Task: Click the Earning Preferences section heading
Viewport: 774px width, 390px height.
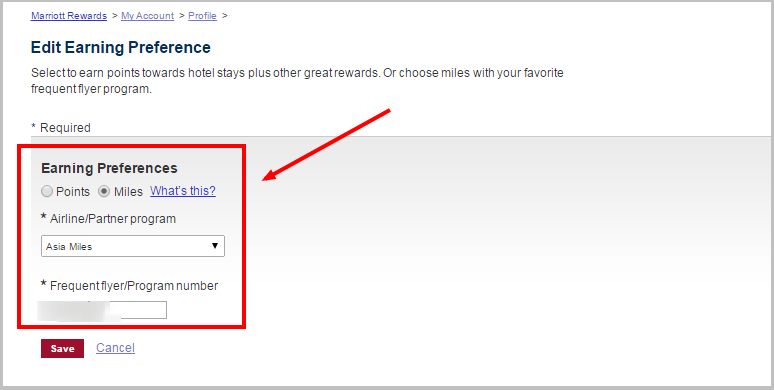Action: point(109,168)
